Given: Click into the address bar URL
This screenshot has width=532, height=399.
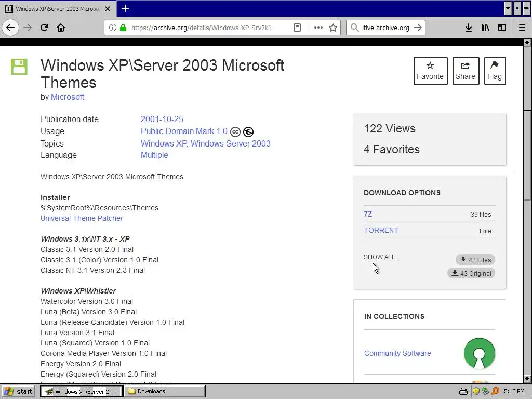Looking at the screenshot, I should click(x=201, y=28).
